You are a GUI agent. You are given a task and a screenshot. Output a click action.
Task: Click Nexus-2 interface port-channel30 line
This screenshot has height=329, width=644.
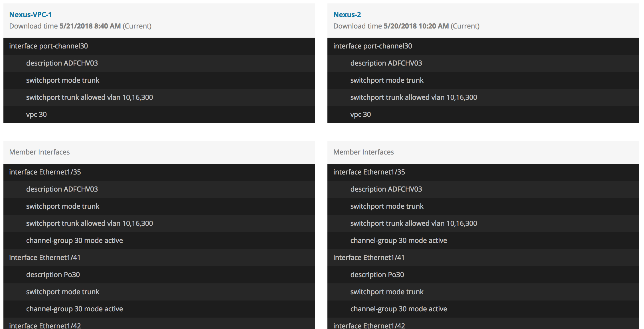(372, 46)
